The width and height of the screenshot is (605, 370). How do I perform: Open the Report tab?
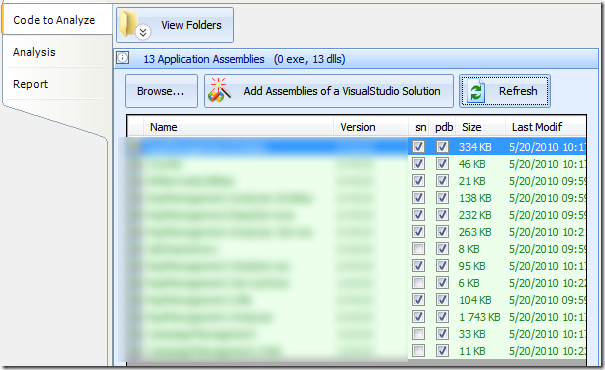(30, 84)
